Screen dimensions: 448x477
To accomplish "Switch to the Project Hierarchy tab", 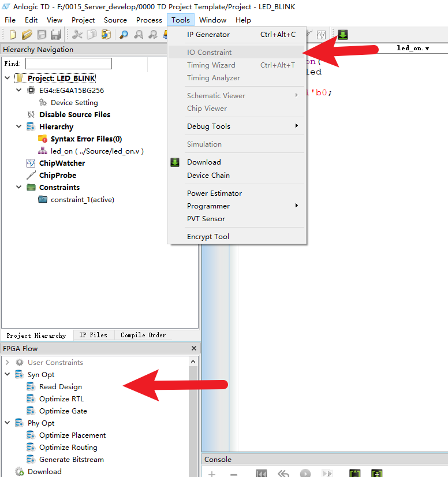I will (x=36, y=336).
